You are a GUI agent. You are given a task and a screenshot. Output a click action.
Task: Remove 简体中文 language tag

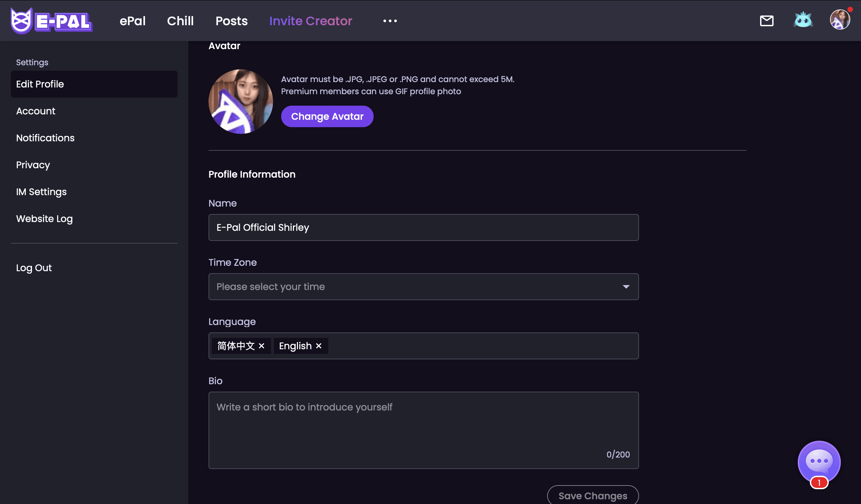(x=262, y=346)
